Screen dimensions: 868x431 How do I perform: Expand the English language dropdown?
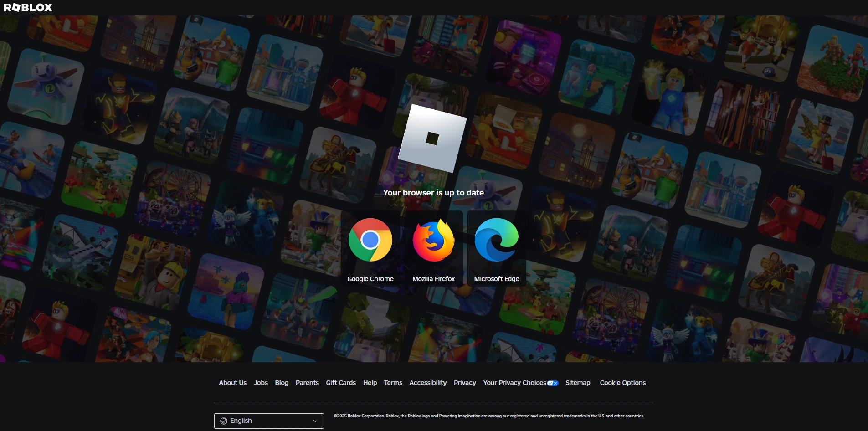269,421
